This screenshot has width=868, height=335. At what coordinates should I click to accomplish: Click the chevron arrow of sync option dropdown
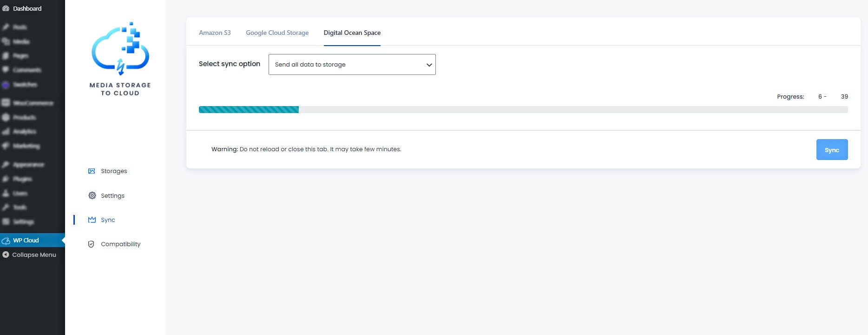pyautogui.click(x=429, y=65)
